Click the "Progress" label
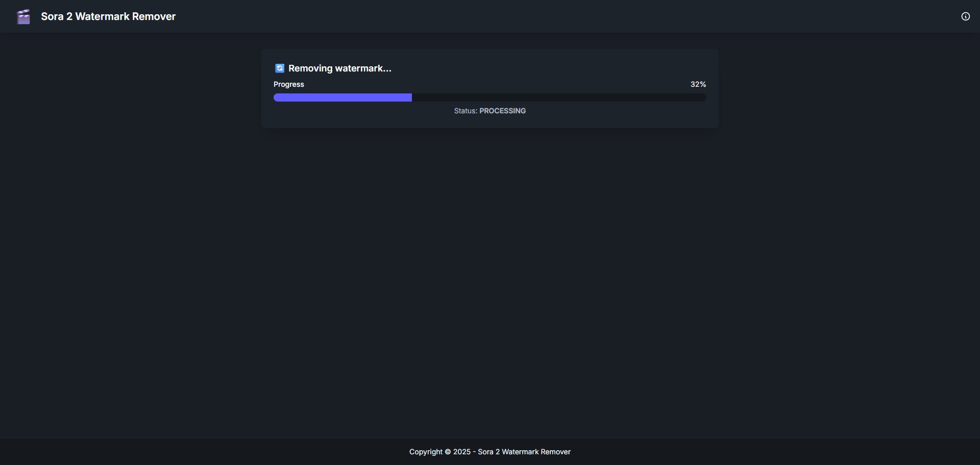980x465 pixels. 288,84
